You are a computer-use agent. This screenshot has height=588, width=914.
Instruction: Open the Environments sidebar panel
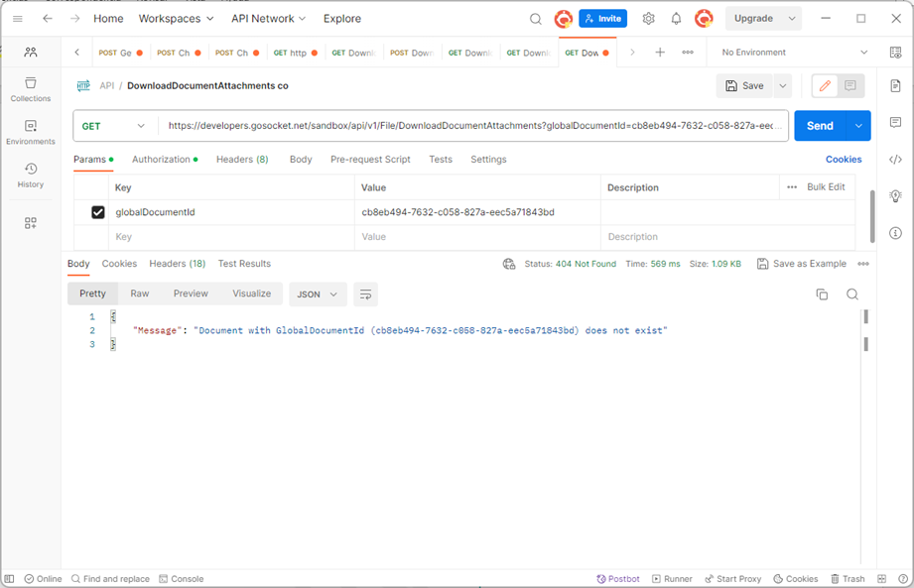[31, 133]
